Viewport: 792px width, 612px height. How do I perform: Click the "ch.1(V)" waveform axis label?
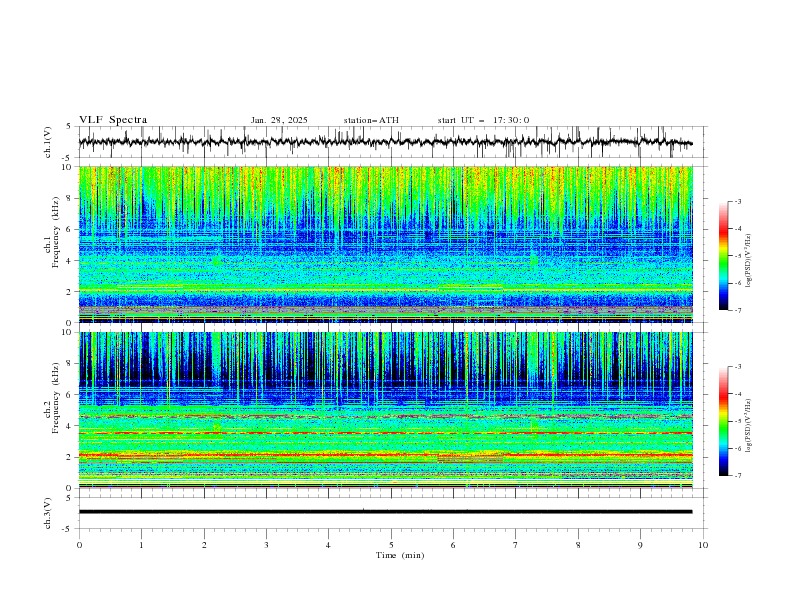[48, 142]
